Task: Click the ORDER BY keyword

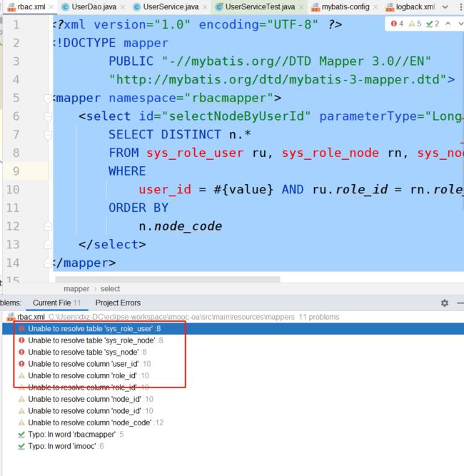Action: (x=138, y=208)
